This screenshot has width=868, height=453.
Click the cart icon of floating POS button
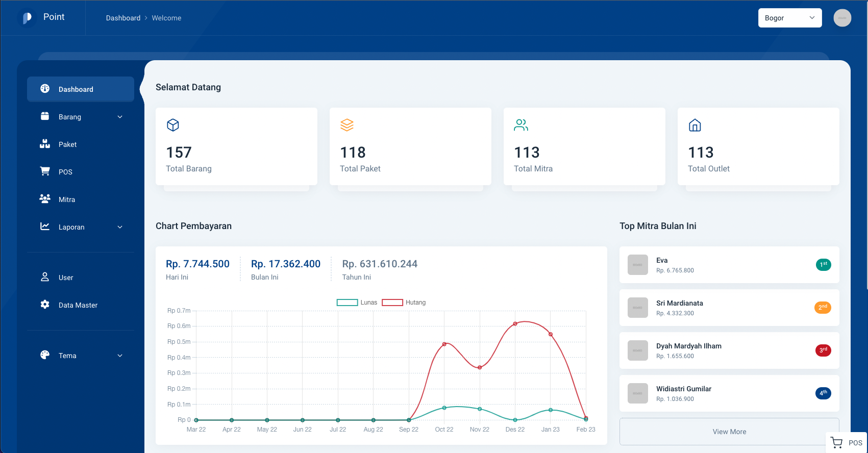click(836, 443)
